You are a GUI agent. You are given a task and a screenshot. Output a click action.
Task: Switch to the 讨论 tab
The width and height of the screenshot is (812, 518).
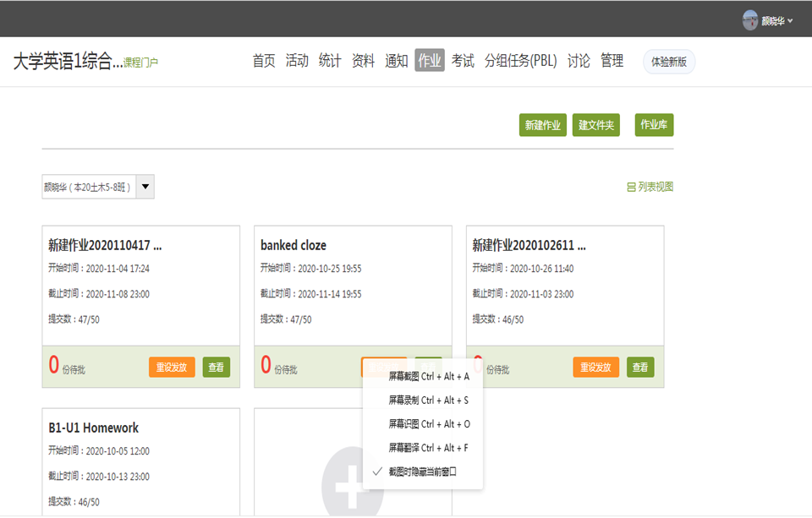[579, 61]
